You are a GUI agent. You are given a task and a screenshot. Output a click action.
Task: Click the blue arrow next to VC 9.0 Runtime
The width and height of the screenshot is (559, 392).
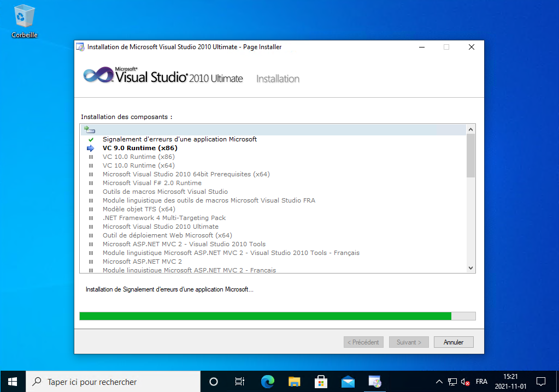[91, 148]
